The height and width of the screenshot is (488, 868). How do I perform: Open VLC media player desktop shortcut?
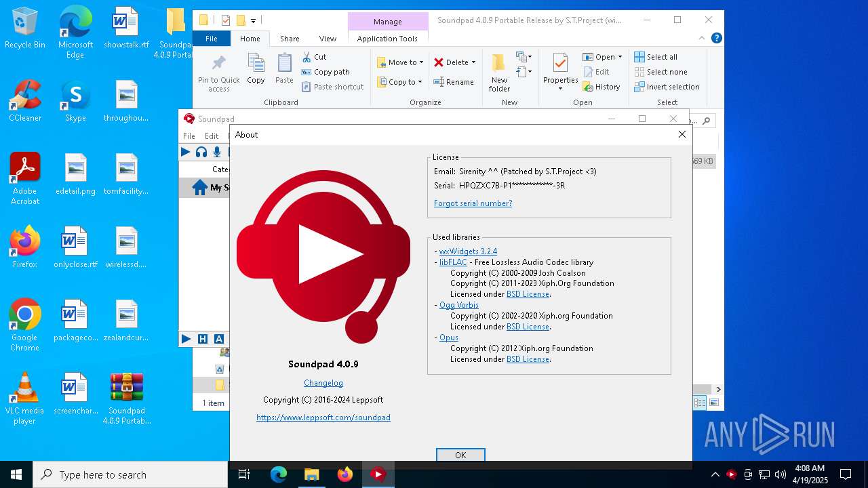pyautogui.click(x=25, y=399)
